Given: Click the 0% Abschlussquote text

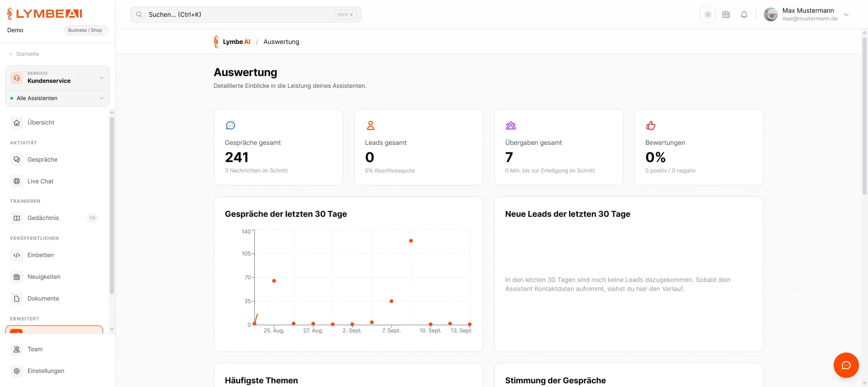Looking at the screenshot, I should pos(390,171).
